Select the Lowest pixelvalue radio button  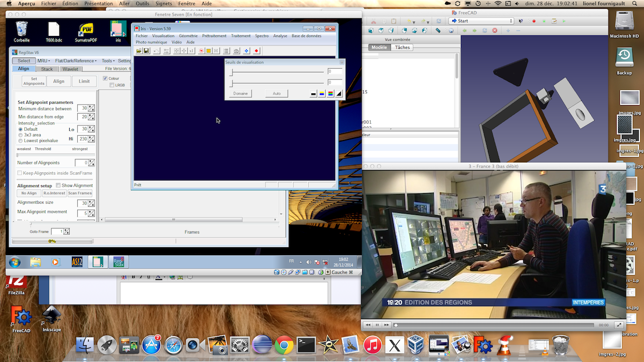(x=20, y=141)
